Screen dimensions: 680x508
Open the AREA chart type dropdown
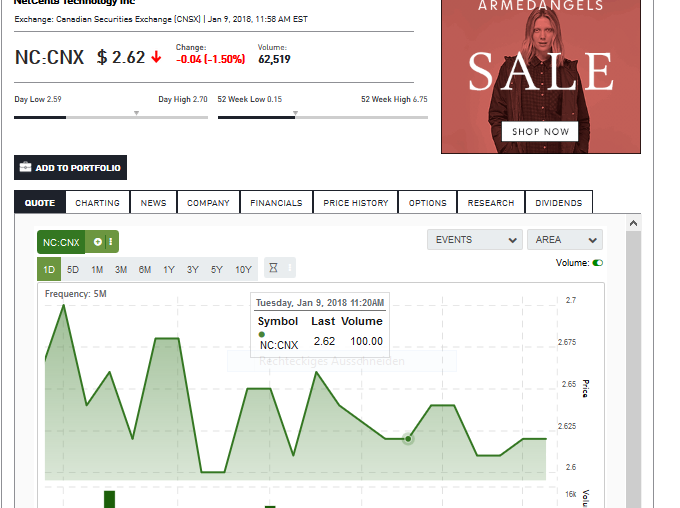565,240
